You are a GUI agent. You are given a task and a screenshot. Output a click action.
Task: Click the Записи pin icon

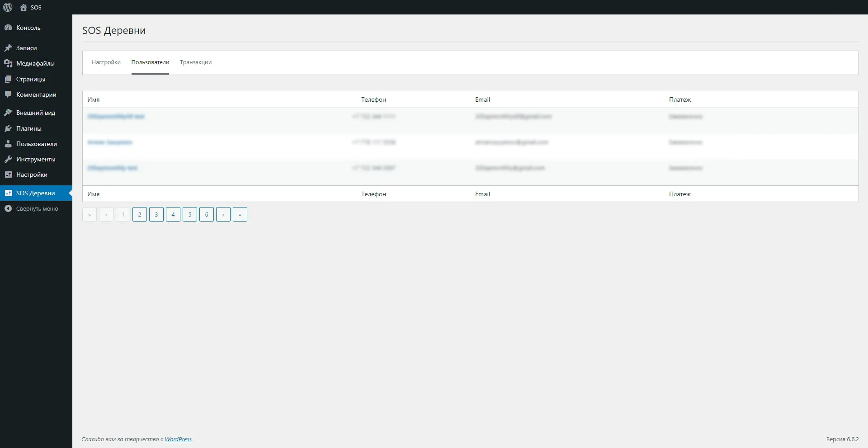click(8, 48)
